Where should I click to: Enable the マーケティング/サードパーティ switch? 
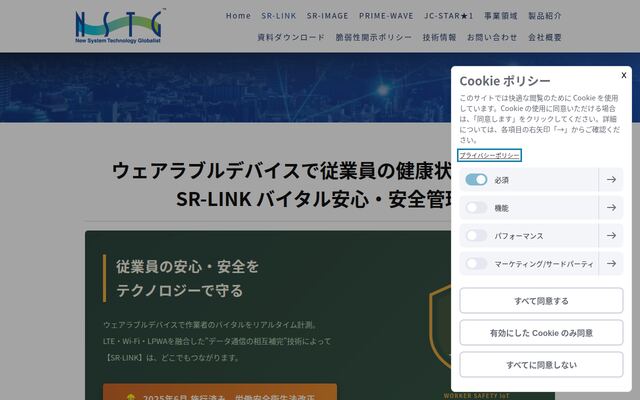476,264
